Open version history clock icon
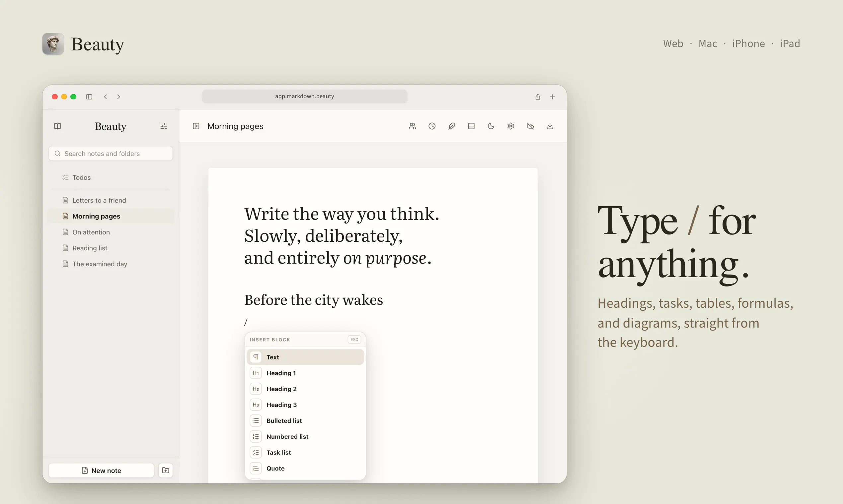Image resolution: width=843 pixels, height=504 pixels. [x=432, y=126]
